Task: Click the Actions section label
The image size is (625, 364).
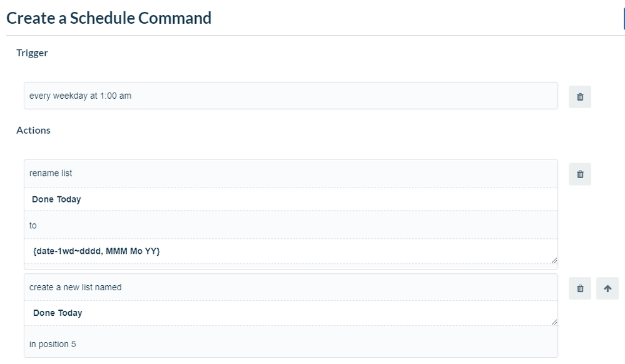Action: click(34, 130)
